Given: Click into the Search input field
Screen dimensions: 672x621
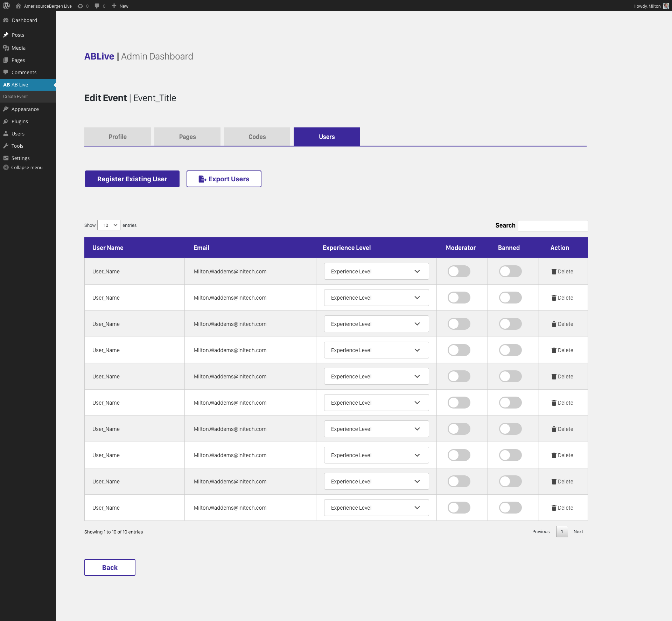Looking at the screenshot, I should click(x=553, y=225).
